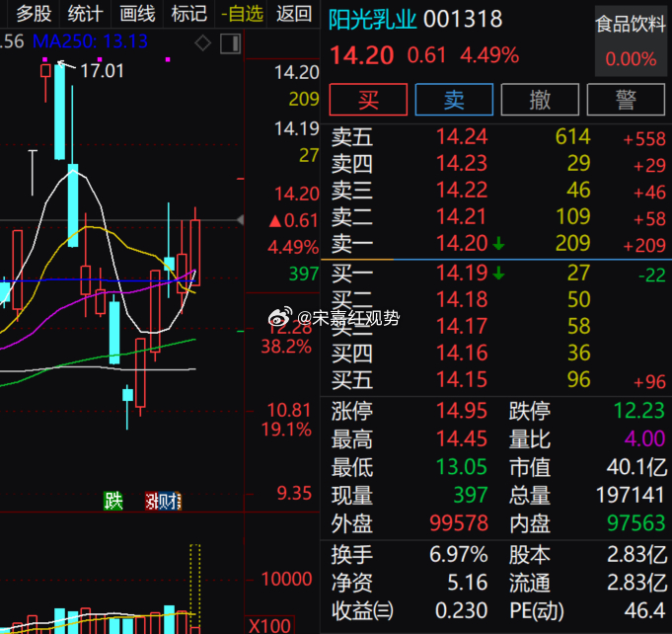Click the red 涨 marker on chart
This screenshot has width=672, height=634.
(x=150, y=501)
